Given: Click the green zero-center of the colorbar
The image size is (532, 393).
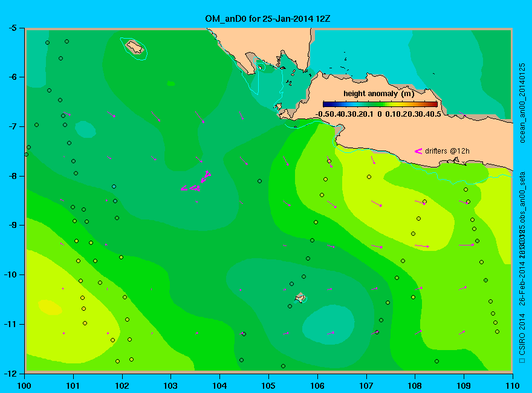Looking at the screenshot, I should [x=380, y=104].
